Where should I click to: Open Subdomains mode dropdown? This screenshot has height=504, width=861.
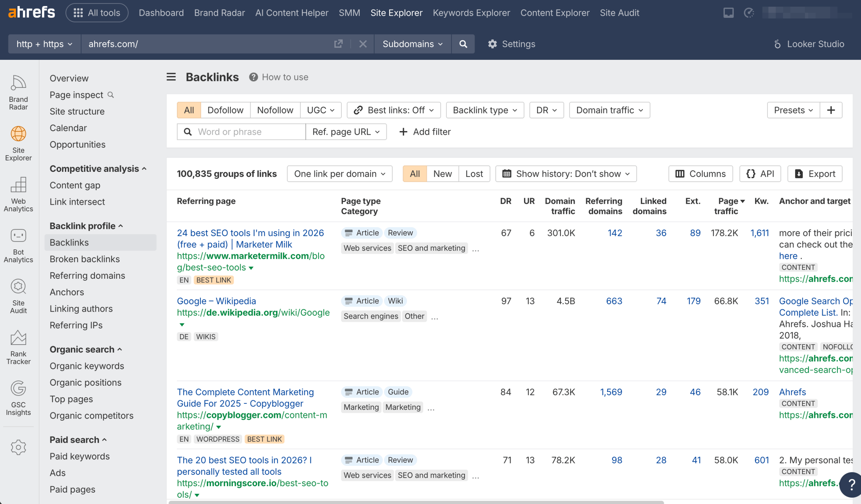pyautogui.click(x=413, y=44)
